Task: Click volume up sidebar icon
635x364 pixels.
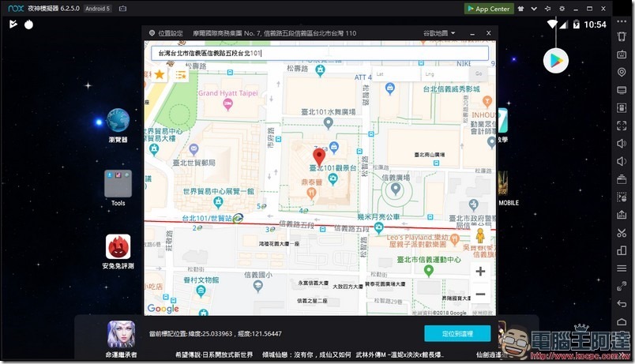Action: 622,144
